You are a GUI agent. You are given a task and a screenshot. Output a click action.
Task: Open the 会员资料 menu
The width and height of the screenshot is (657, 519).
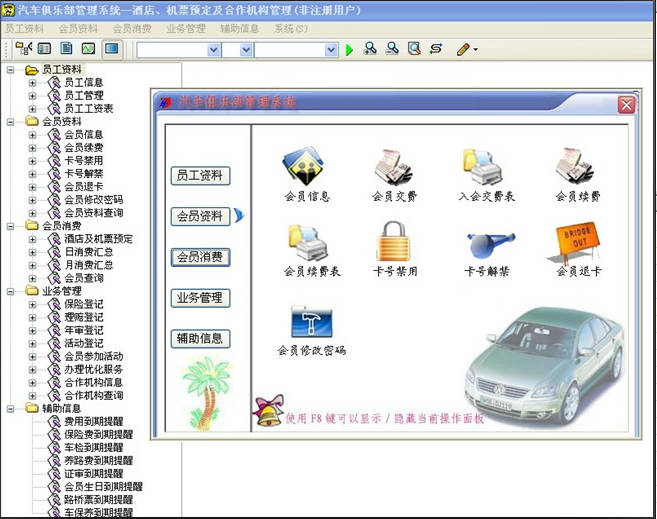coord(78,28)
